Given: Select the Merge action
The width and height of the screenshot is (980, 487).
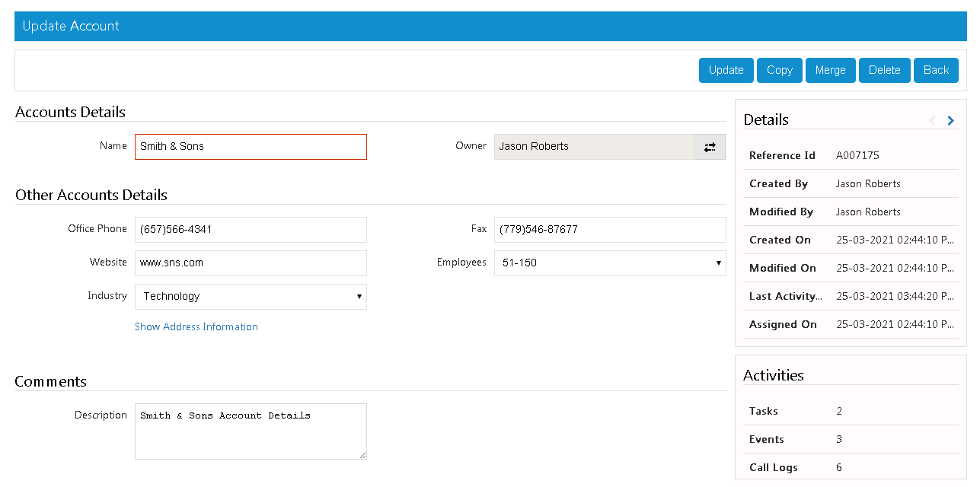Looking at the screenshot, I should 830,70.
